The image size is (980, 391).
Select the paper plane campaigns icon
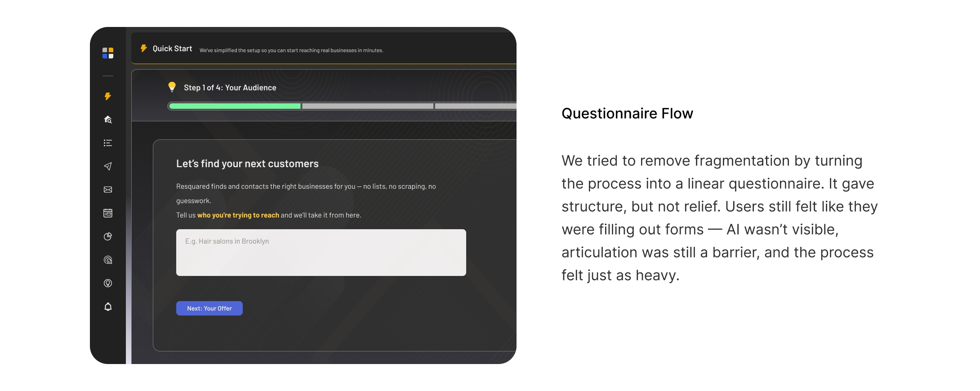point(108,166)
